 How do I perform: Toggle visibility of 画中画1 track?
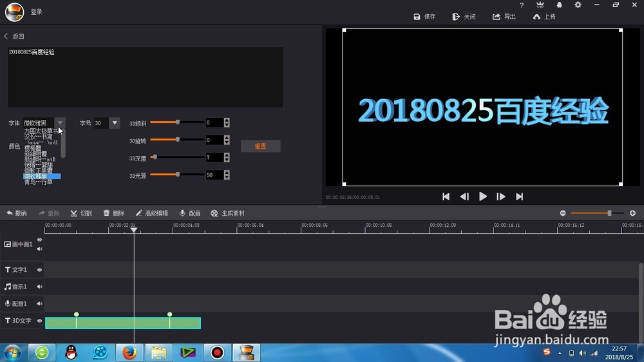[39, 240]
